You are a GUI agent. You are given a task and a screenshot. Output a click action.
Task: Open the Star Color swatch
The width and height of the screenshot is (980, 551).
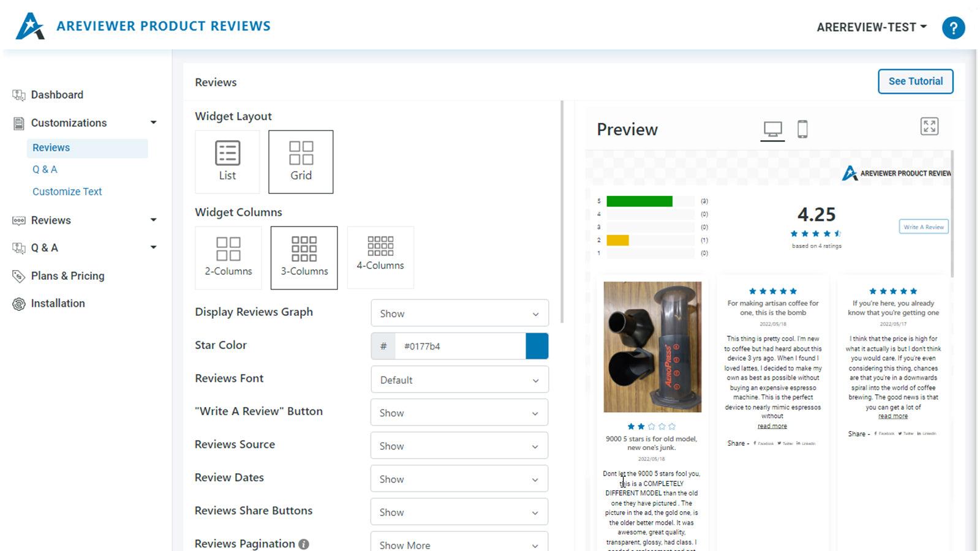click(537, 346)
